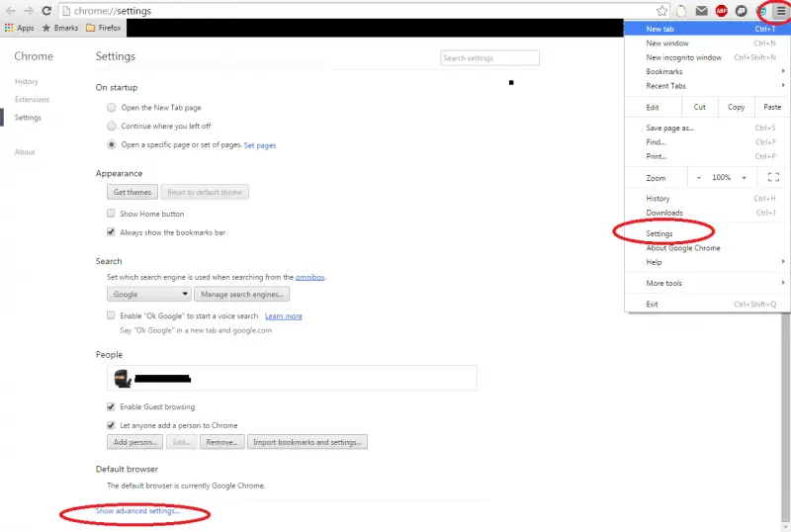Open the clipboard extension icon
Image resolution: width=791 pixels, height=532 pixels.
[x=681, y=11]
